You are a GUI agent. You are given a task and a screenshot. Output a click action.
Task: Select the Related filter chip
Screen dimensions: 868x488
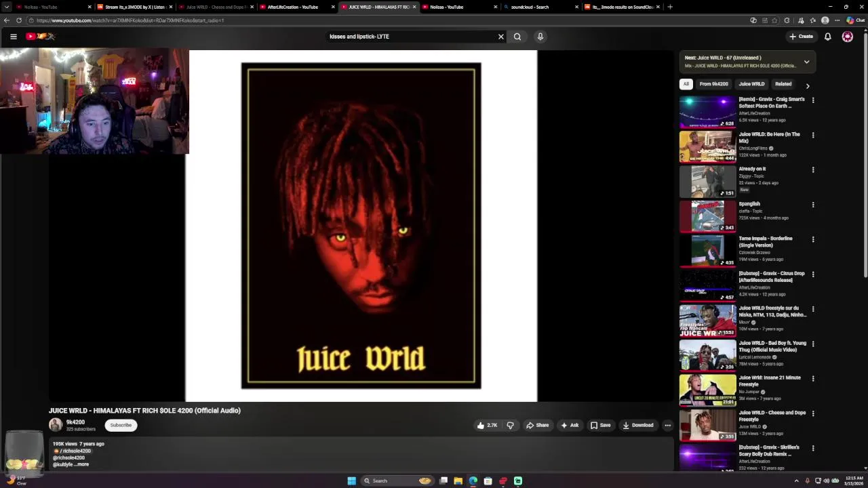click(783, 84)
